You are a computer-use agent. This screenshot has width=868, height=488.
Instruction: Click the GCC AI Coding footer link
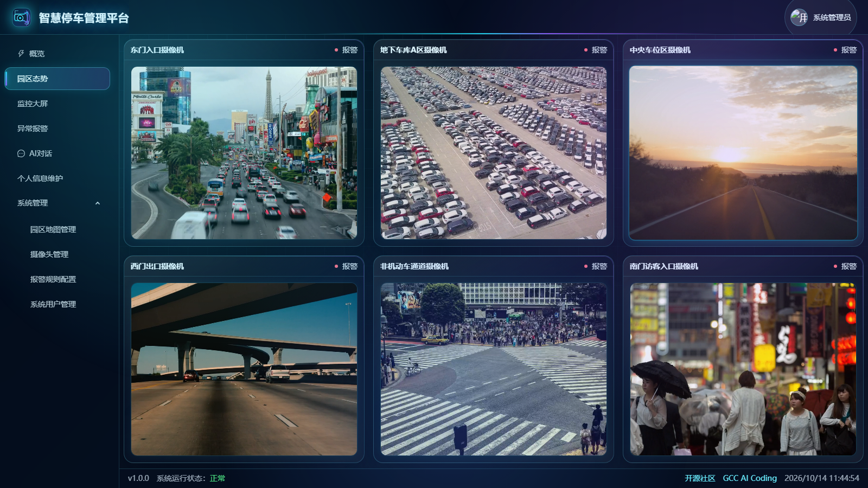[750, 478]
